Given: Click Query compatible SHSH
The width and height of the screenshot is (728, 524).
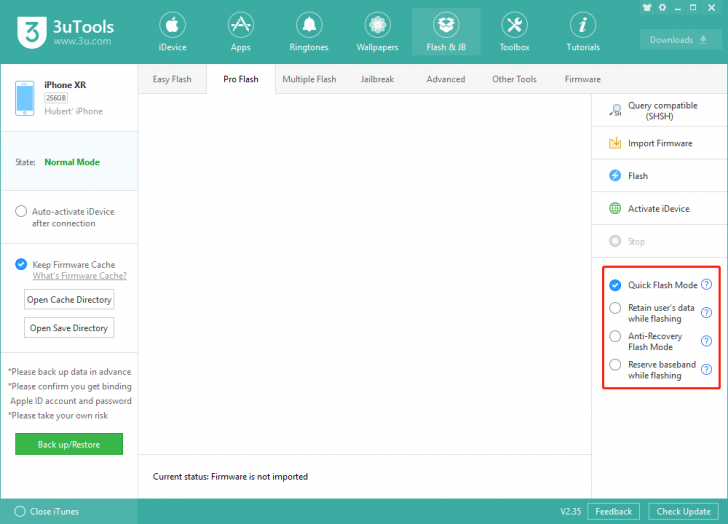Looking at the screenshot, I should tap(659, 110).
